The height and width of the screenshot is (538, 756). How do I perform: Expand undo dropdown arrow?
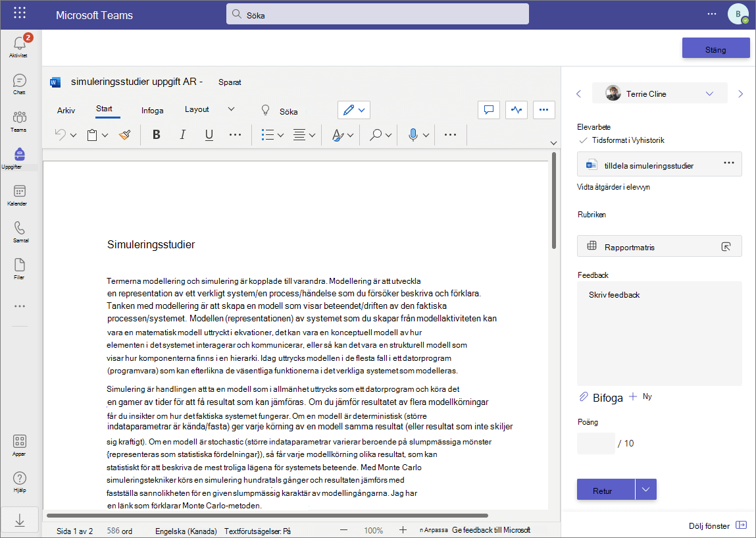(73, 136)
